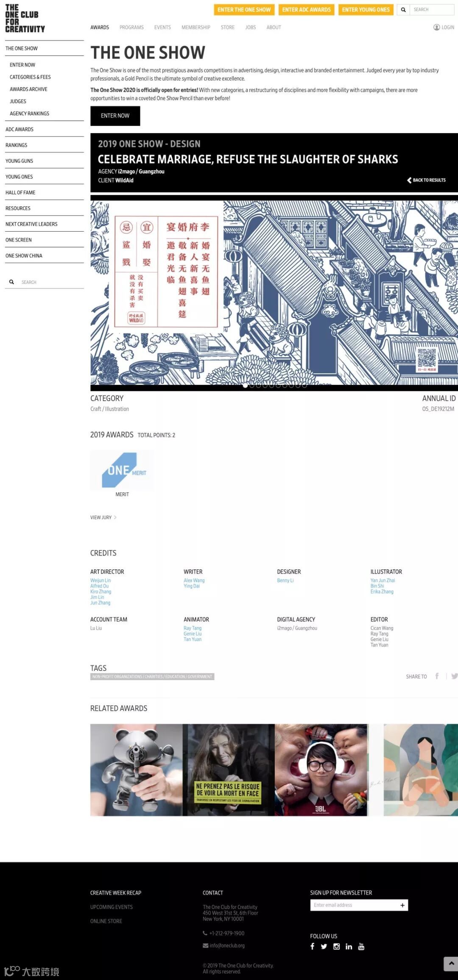Click the sidebar search magnifier icon
This screenshot has height=980, width=458.
(11, 282)
